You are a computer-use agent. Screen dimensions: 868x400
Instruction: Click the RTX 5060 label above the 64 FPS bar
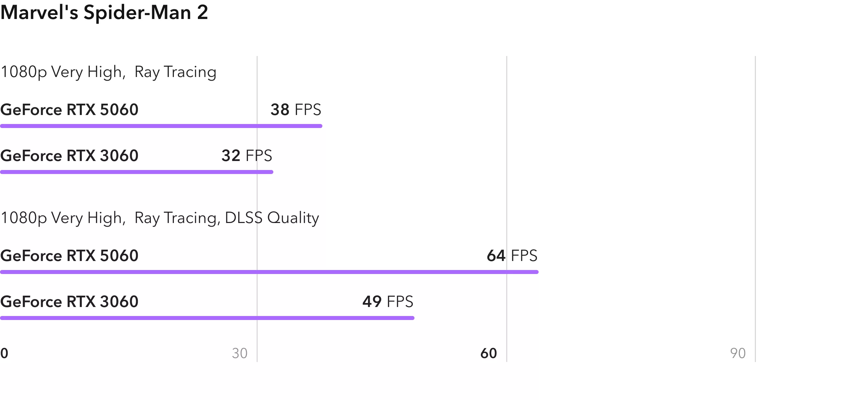69,256
